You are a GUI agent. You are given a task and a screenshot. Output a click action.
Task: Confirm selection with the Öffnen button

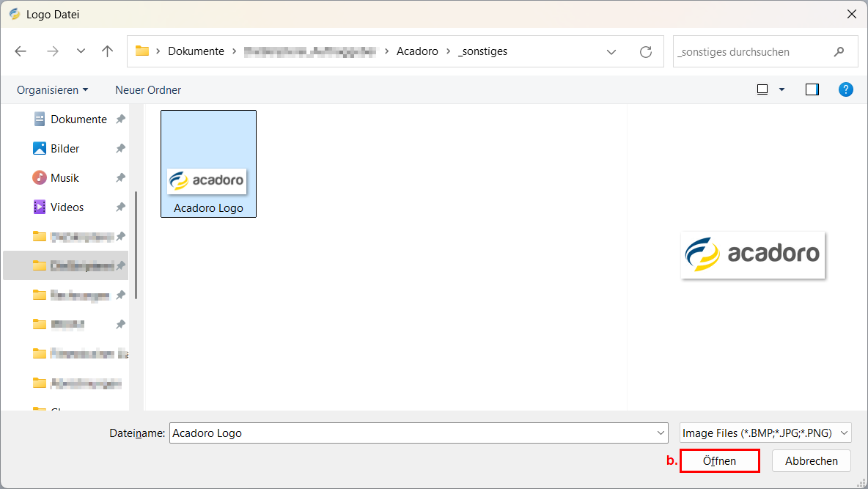point(719,460)
